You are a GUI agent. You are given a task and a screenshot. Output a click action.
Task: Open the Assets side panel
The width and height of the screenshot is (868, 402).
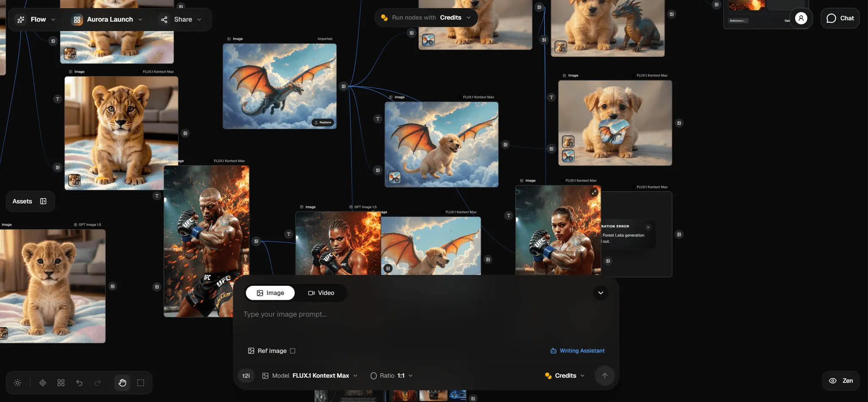click(30, 201)
